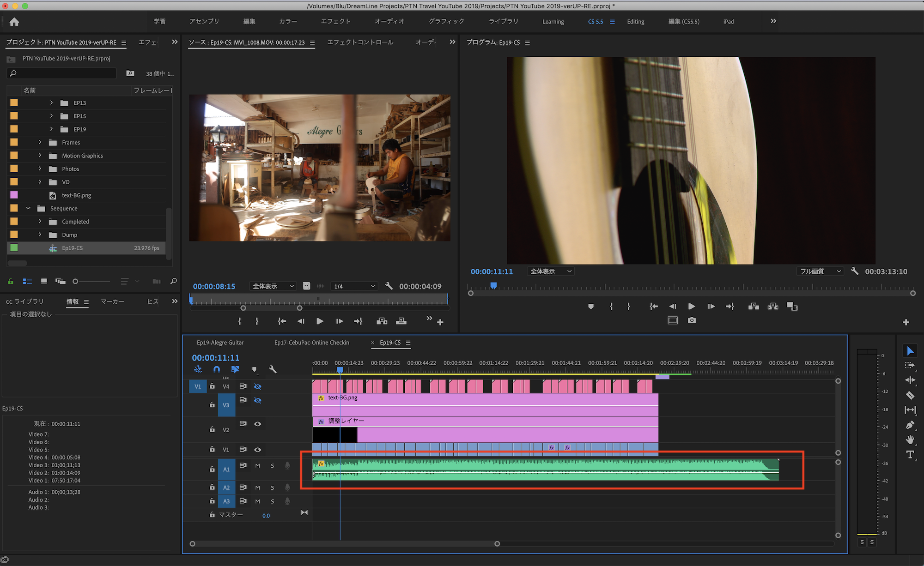Open the Ep19-Alegre Guitar sequence tab
This screenshot has height=566, width=924.
click(x=220, y=343)
